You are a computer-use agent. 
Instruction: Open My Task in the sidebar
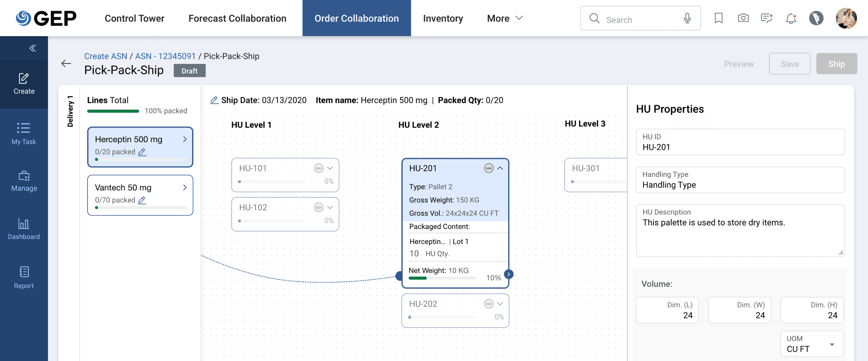click(24, 134)
